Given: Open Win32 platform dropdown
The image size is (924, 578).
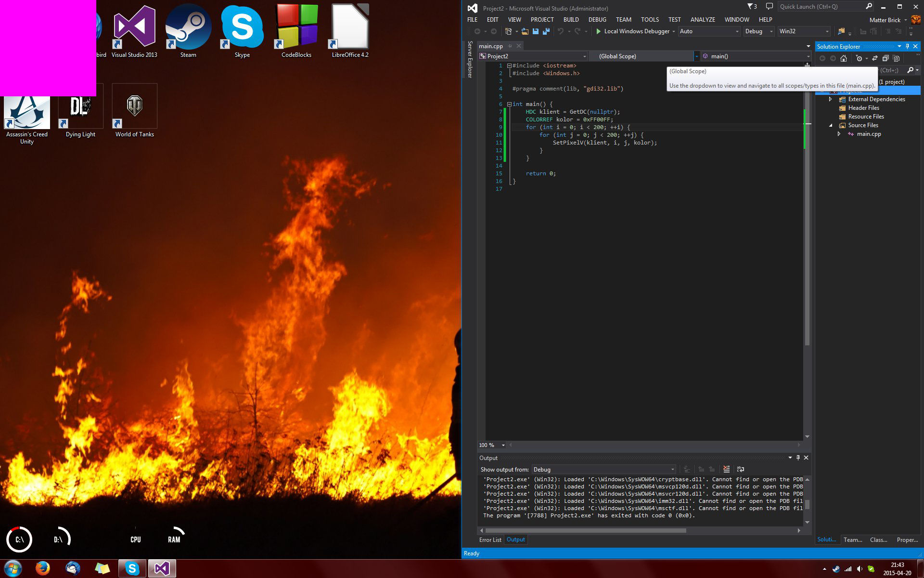Looking at the screenshot, I should [x=804, y=31].
